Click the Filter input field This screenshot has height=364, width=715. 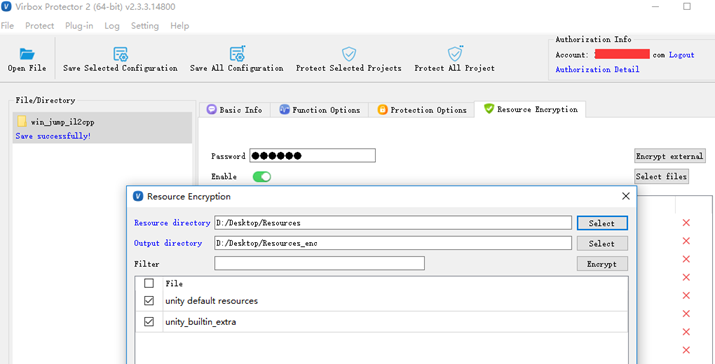319,263
